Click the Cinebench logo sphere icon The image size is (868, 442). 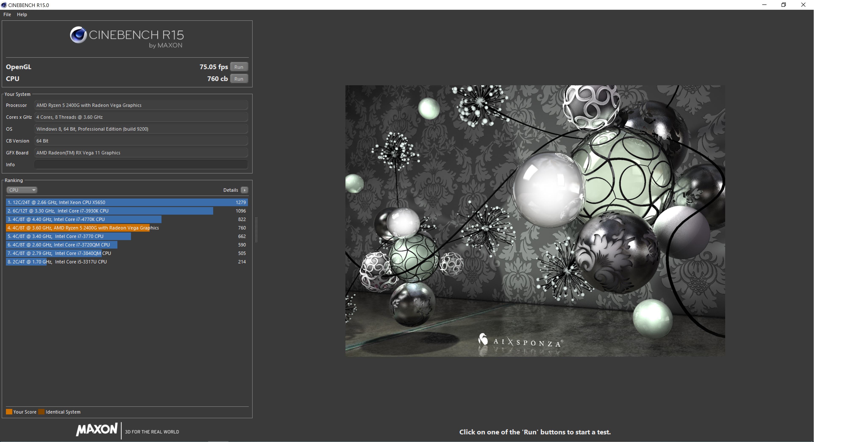[78, 35]
